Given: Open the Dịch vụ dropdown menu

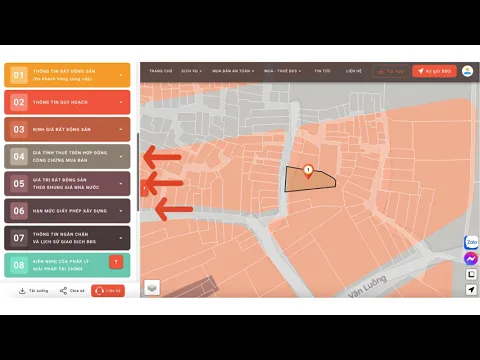Looking at the screenshot, I should 191,71.
